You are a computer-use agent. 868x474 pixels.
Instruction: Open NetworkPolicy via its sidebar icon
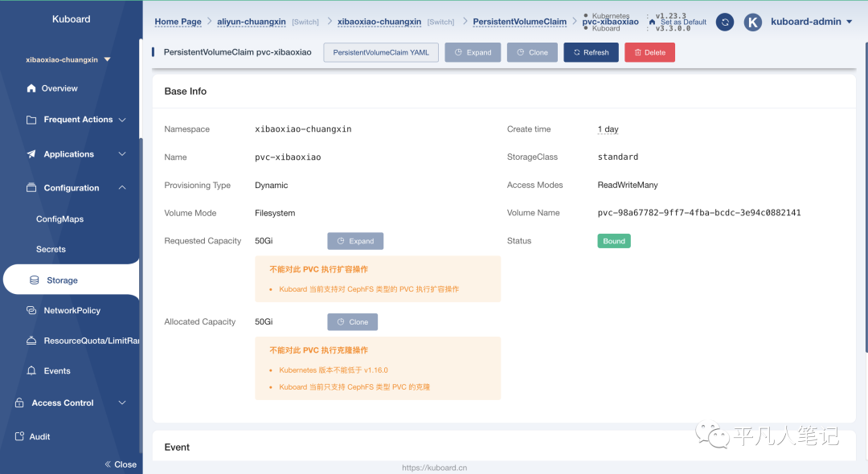[31, 310]
